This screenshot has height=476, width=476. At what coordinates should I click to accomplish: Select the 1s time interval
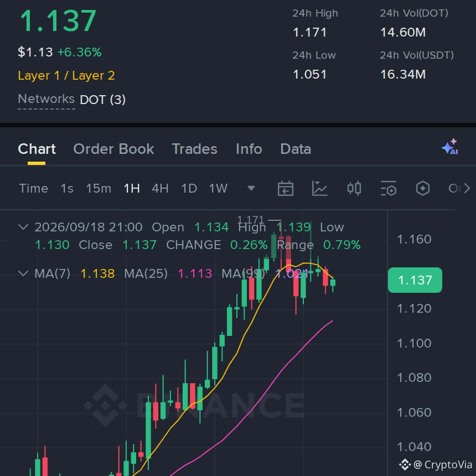coord(67,189)
